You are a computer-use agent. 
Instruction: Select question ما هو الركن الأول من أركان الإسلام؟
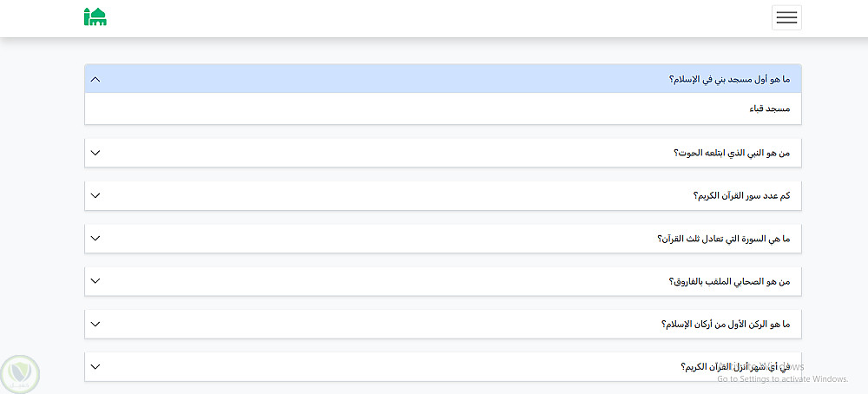[x=725, y=324]
